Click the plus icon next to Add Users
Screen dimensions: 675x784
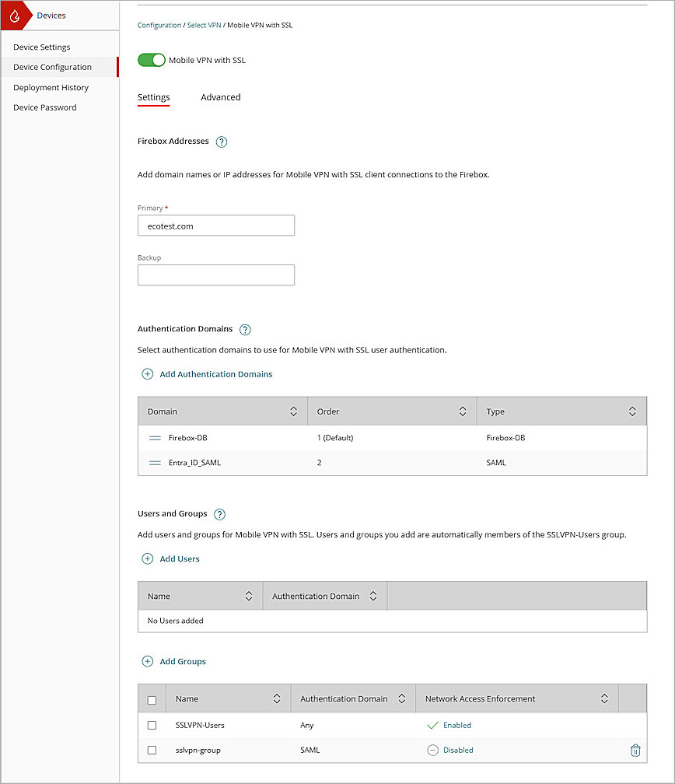147,558
